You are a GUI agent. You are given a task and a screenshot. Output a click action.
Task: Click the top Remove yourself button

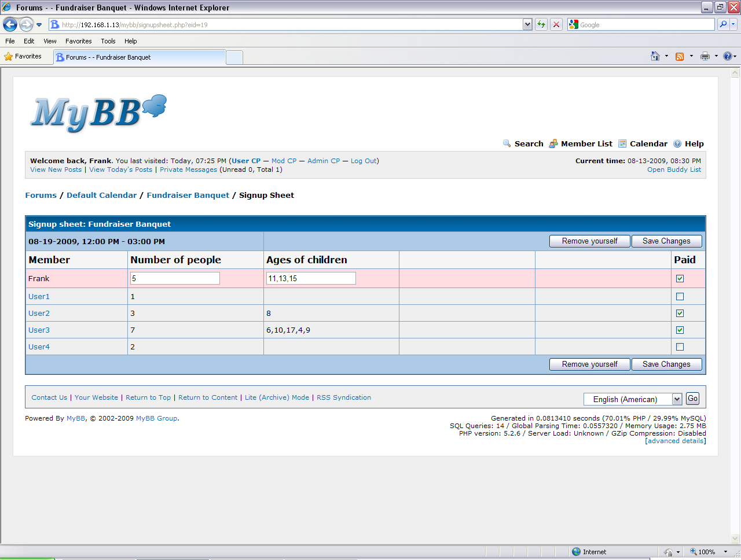point(589,241)
